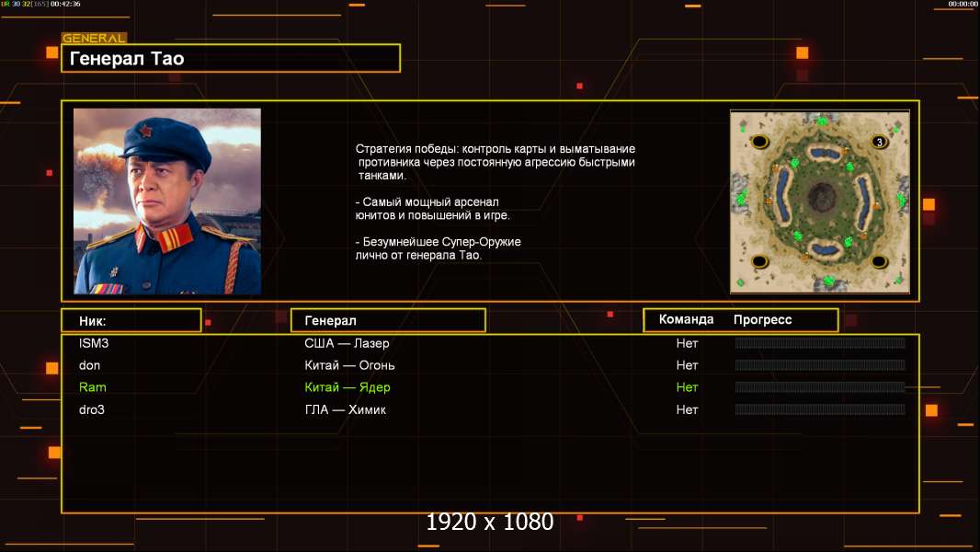Click the circular map preview thumbnail
Viewport: 980px width, 552px height.
coord(819,201)
